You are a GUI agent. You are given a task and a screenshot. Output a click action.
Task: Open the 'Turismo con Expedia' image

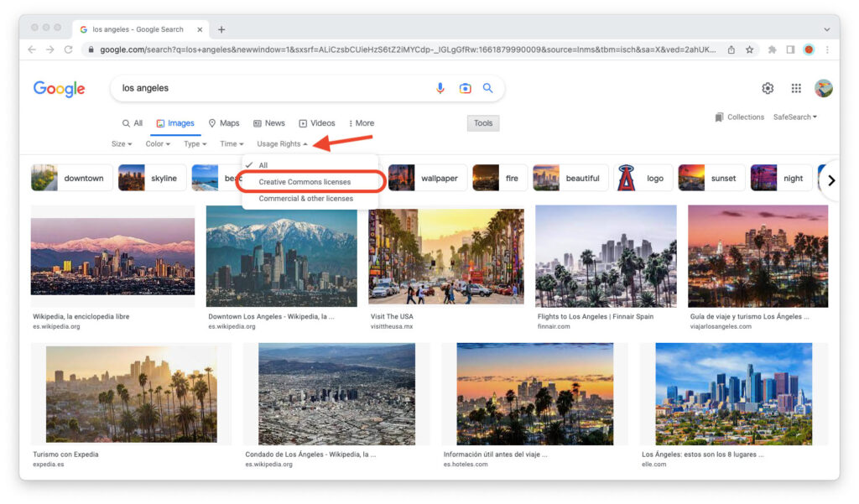coord(132,394)
